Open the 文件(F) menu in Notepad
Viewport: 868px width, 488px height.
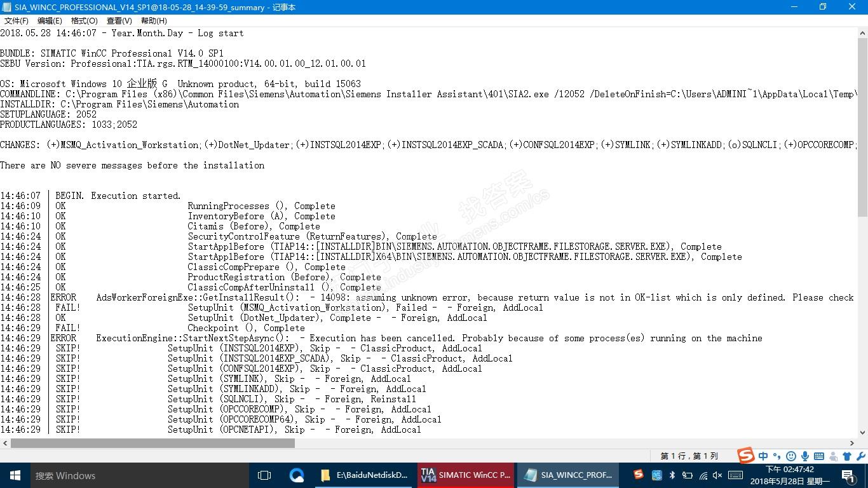[x=17, y=21]
